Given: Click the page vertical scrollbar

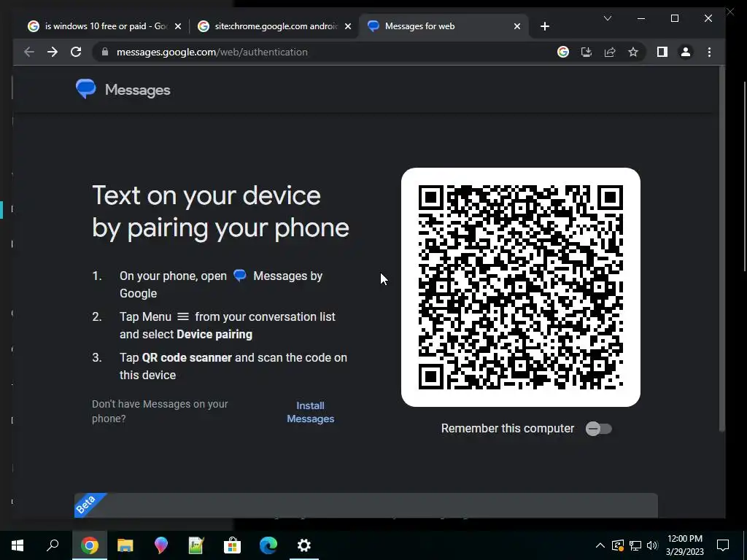Looking at the screenshot, I should pos(721,249).
